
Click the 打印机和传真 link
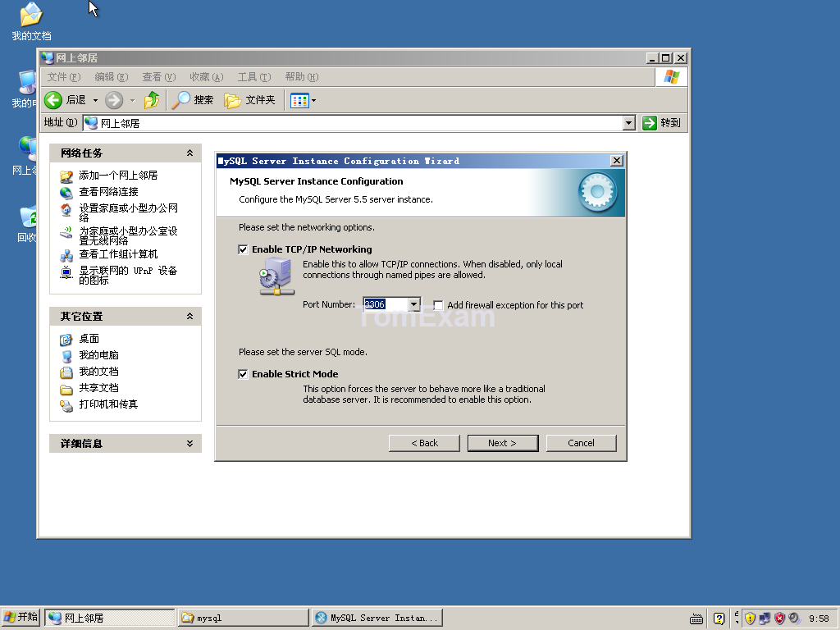[109, 404]
